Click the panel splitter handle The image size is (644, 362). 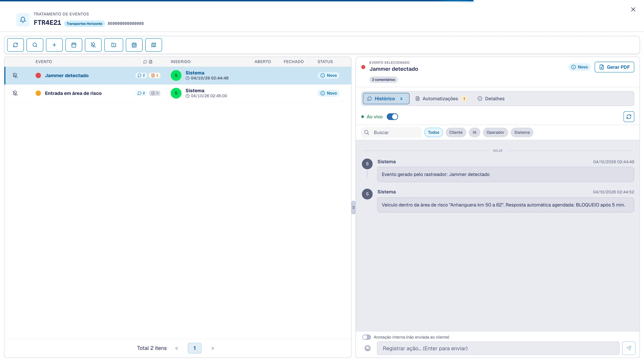click(353, 207)
